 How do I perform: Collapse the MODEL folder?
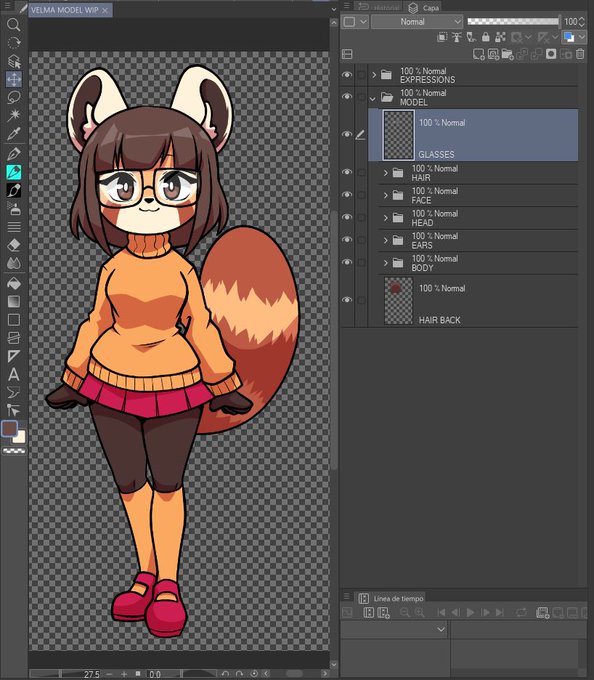pos(373,99)
